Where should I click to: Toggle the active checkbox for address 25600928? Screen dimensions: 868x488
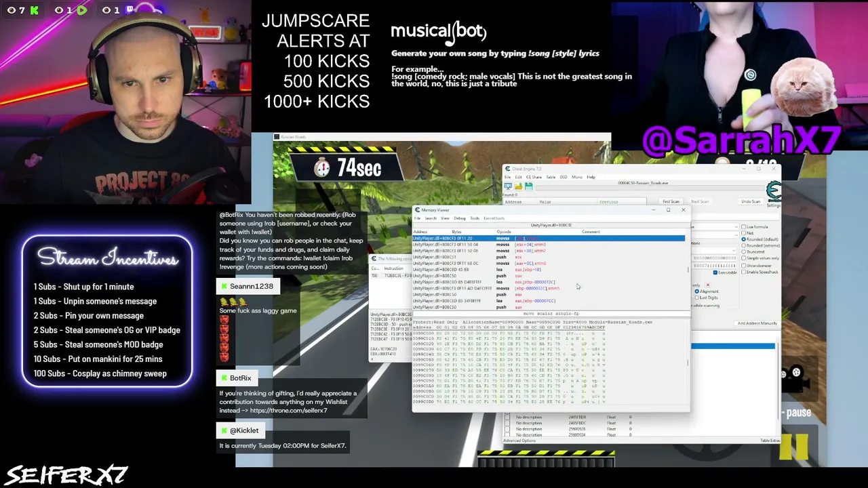(507, 429)
